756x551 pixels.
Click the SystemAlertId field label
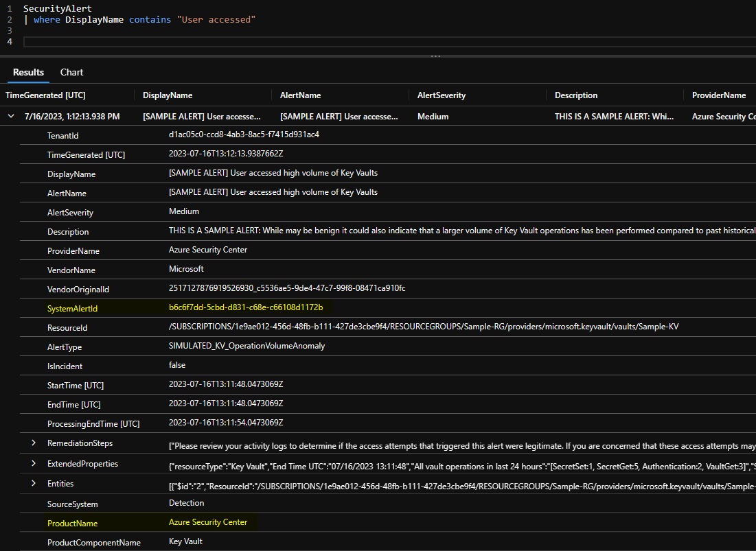click(72, 309)
